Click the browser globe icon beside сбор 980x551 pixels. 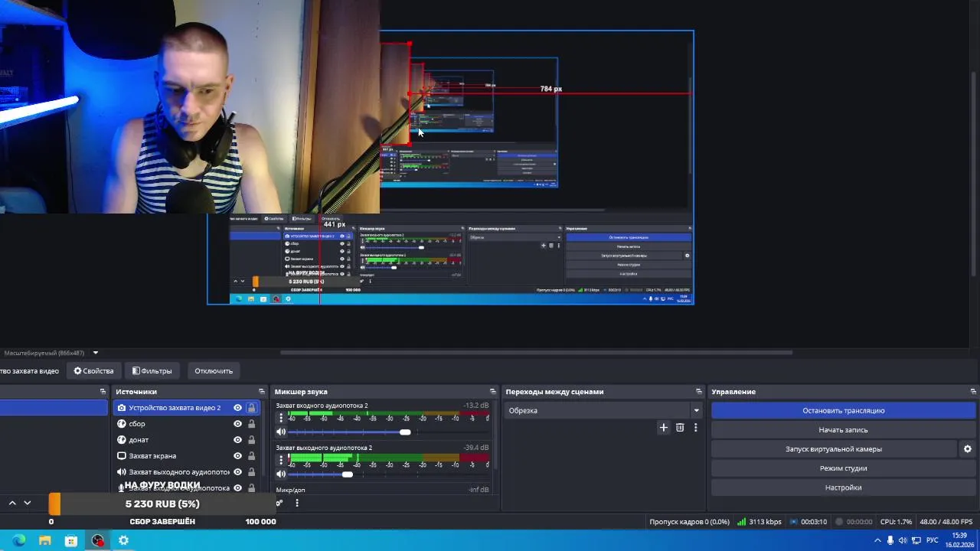[121, 424]
